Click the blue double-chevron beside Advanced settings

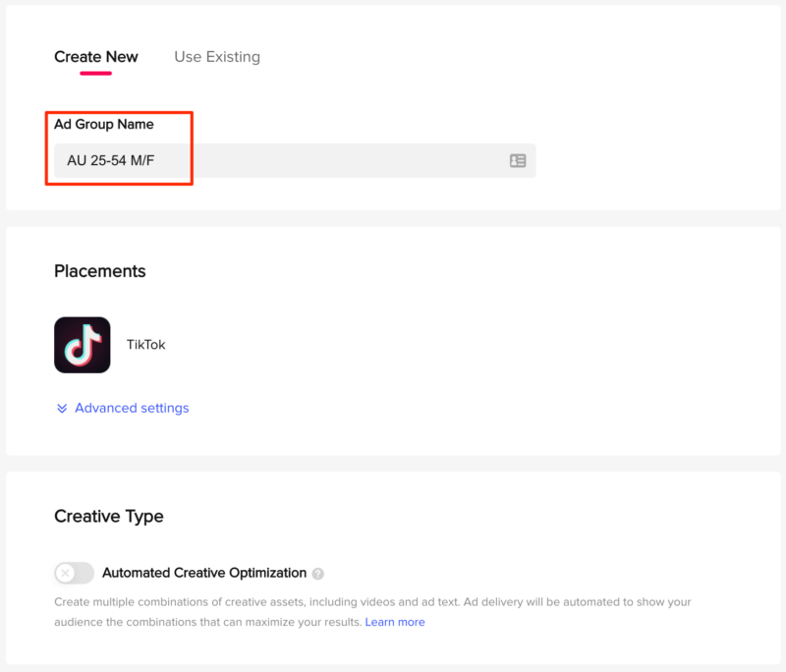[62, 408]
